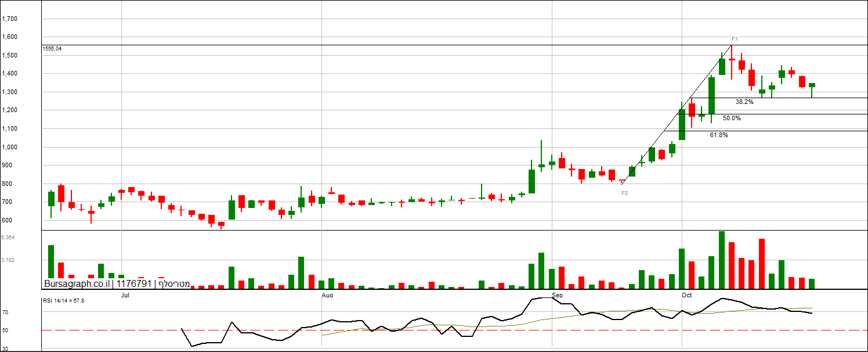Select the Aug month label
Viewport: 868px width, 352px height.
point(327,295)
